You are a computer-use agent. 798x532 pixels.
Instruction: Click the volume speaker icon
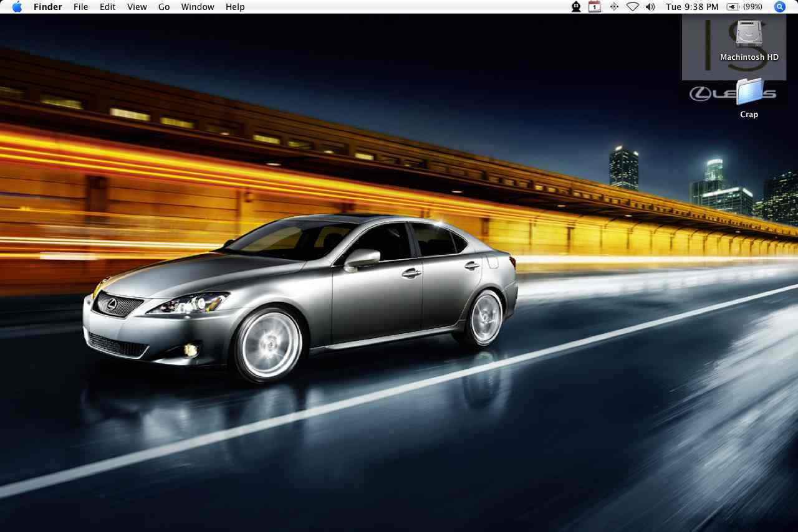(x=650, y=7)
